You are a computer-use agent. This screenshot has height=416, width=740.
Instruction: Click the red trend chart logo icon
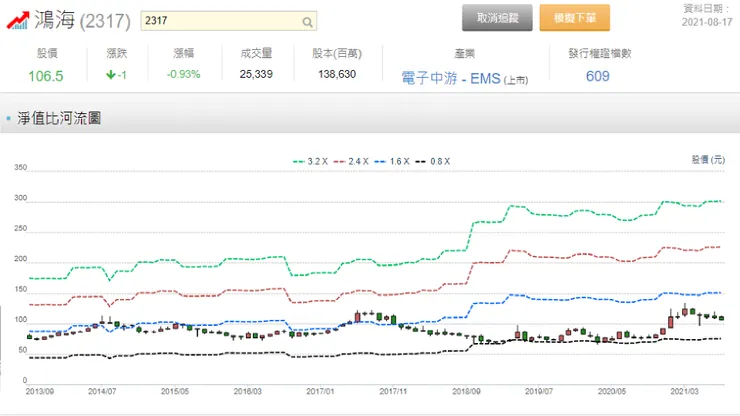pos(17,19)
